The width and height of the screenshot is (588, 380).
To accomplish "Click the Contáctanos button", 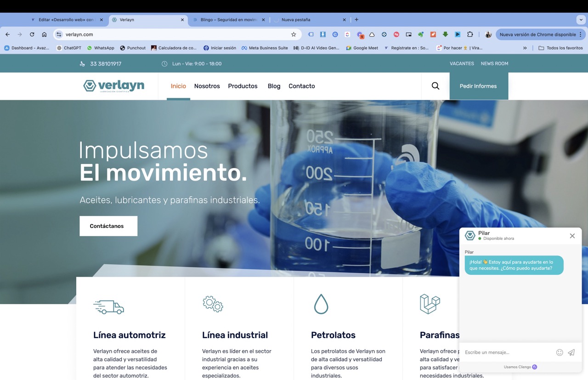I will point(108,226).
